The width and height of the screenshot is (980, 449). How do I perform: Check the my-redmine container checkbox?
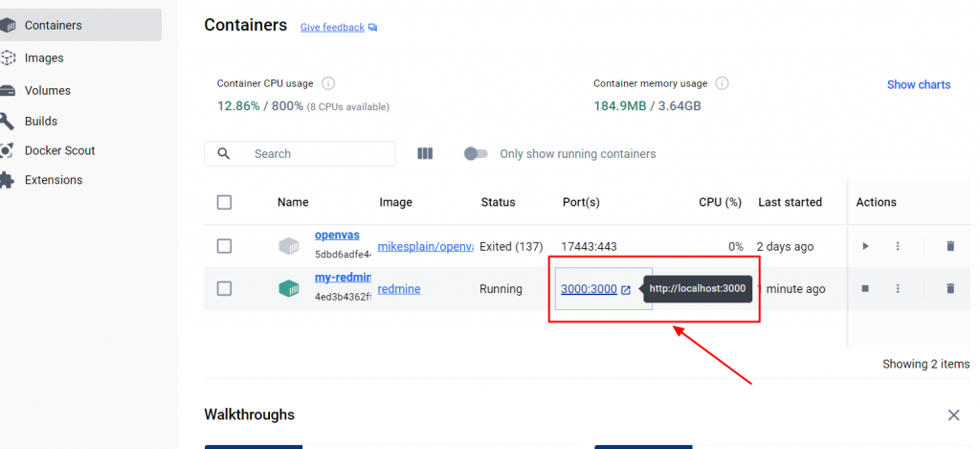(x=224, y=288)
